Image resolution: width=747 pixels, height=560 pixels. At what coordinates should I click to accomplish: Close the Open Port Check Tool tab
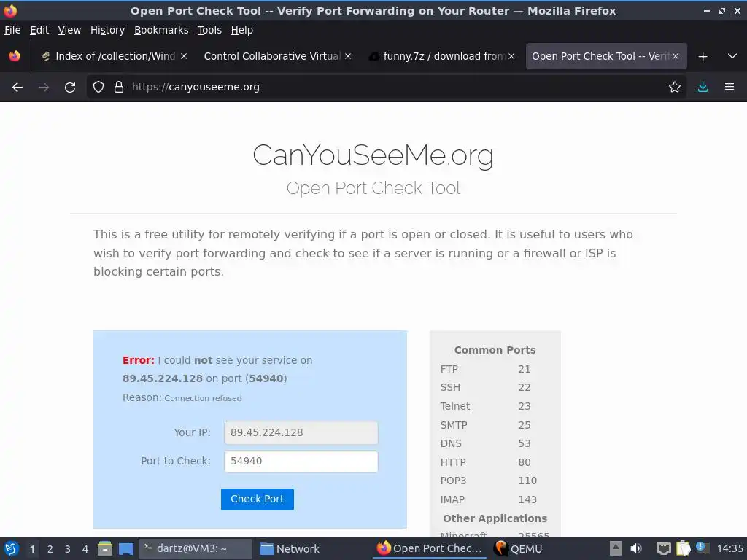click(676, 57)
